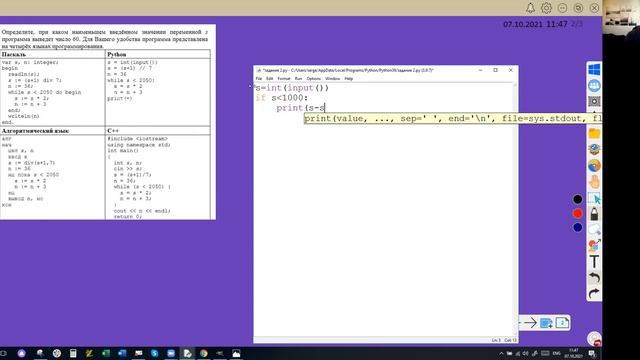
Task: Open the Help menu in IDLE
Action: point(349,78)
